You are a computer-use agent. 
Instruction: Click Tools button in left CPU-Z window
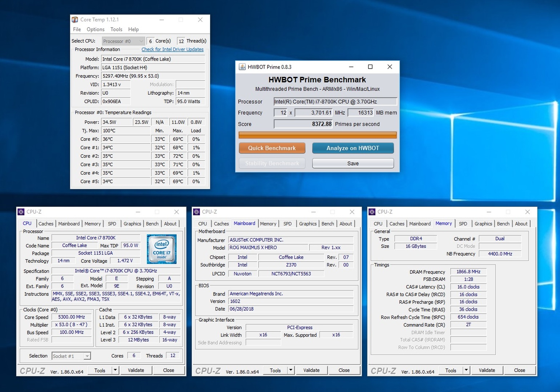[100, 370]
